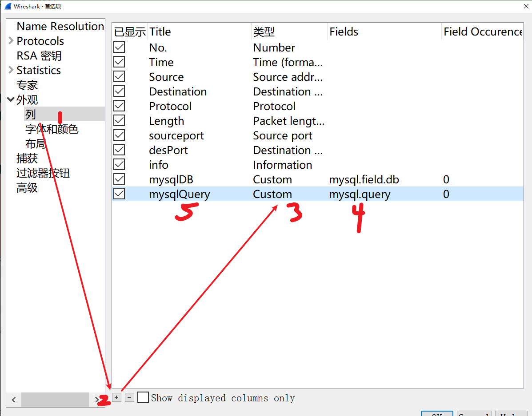Open the 捕获 preferences section

[x=27, y=158]
